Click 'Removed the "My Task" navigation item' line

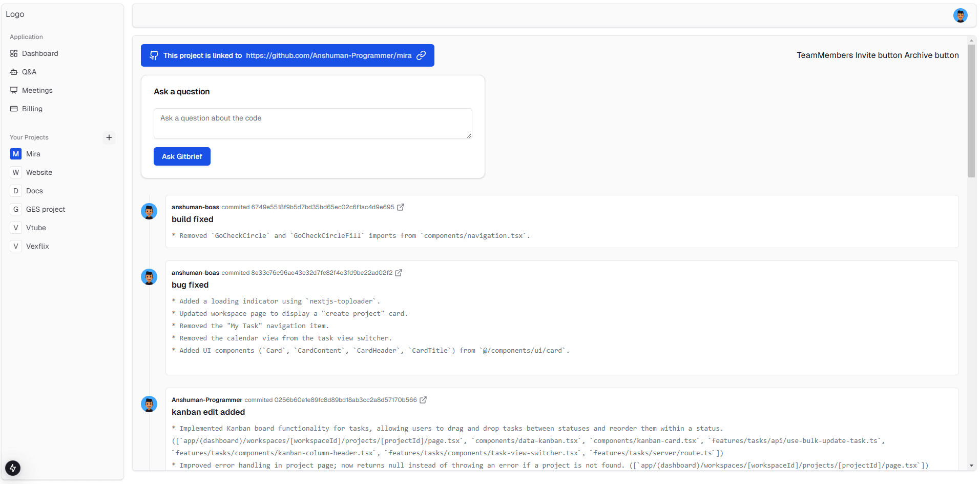[251, 326]
